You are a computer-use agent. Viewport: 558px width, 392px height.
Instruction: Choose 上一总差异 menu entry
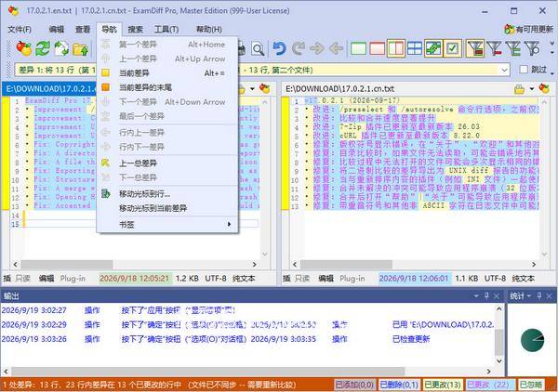167,163
